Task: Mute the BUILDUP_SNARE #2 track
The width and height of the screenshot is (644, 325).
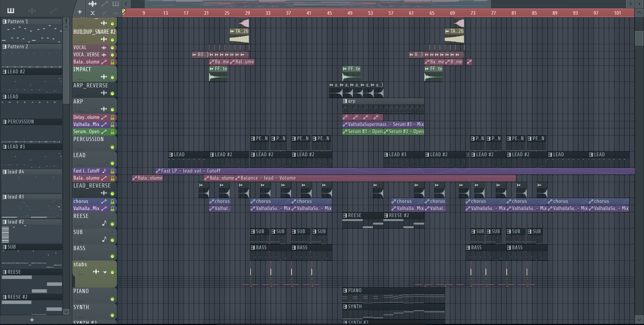Action: (x=112, y=40)
